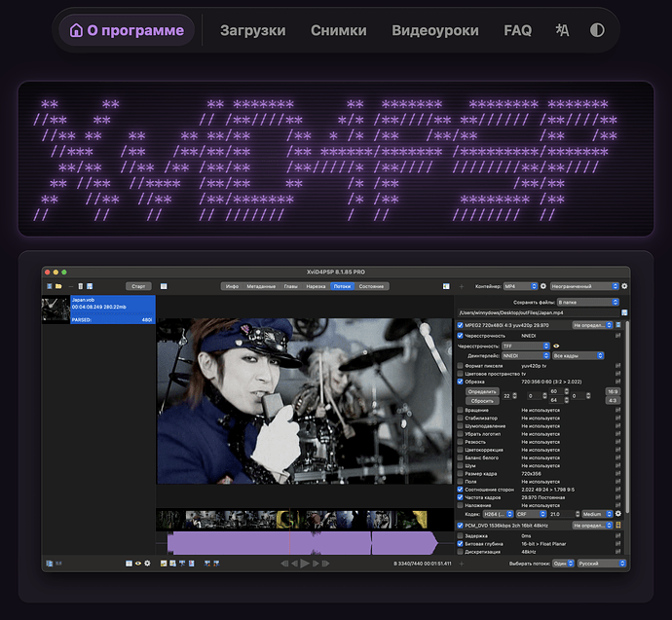672x620 pixels.
Task: Switch to the Состояние tab
Action: (372, 286)
